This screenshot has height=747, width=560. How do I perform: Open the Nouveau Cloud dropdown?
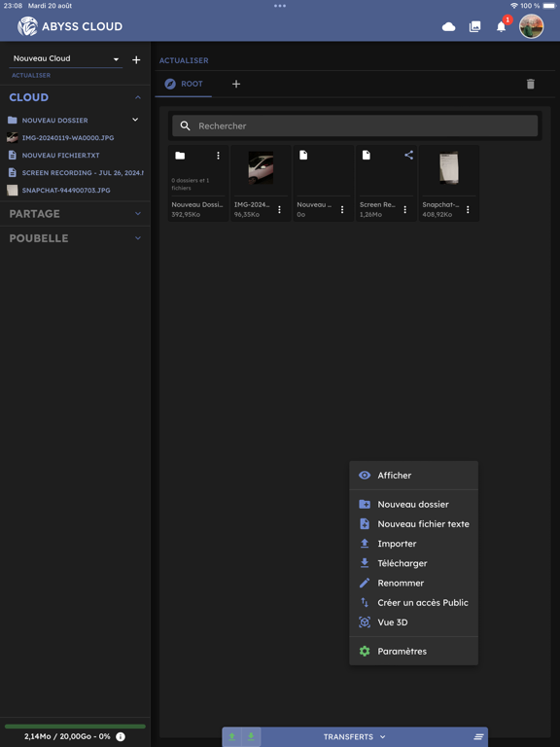[x=66, y=58]
